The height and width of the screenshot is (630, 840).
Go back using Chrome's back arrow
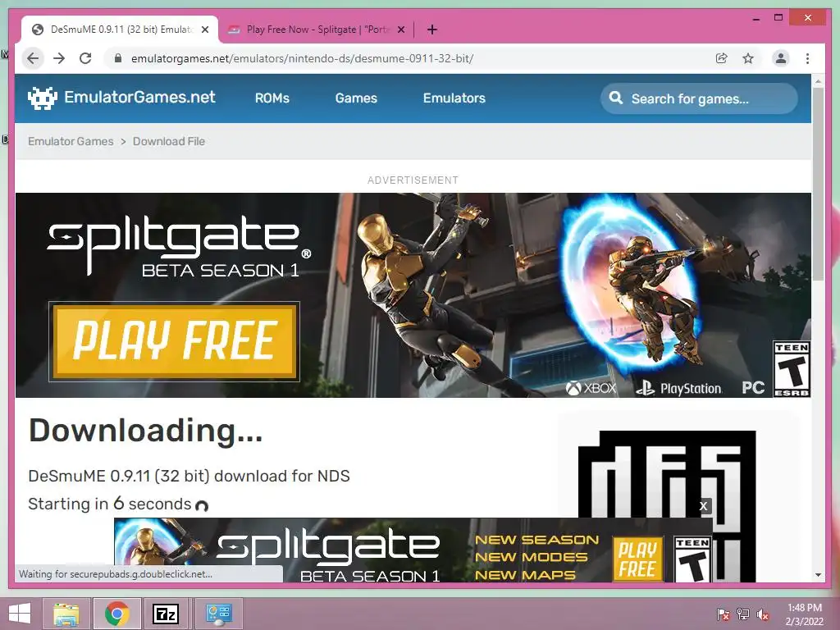click(33, 58)
